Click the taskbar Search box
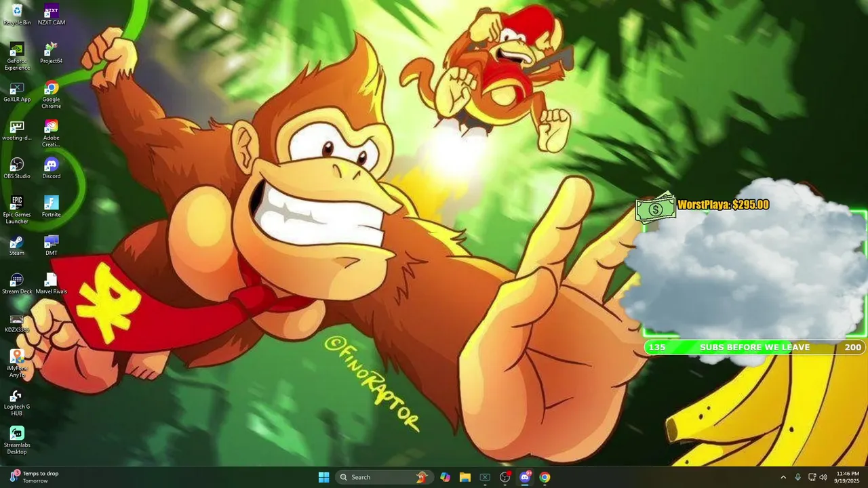Screen dimensions: 868x488 pos(384,477)
